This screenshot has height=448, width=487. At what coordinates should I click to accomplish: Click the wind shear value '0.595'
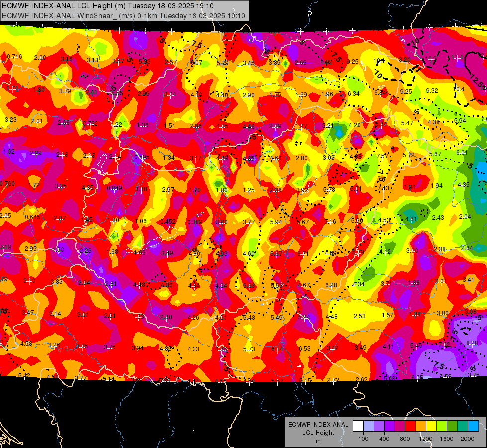point(142,157)
